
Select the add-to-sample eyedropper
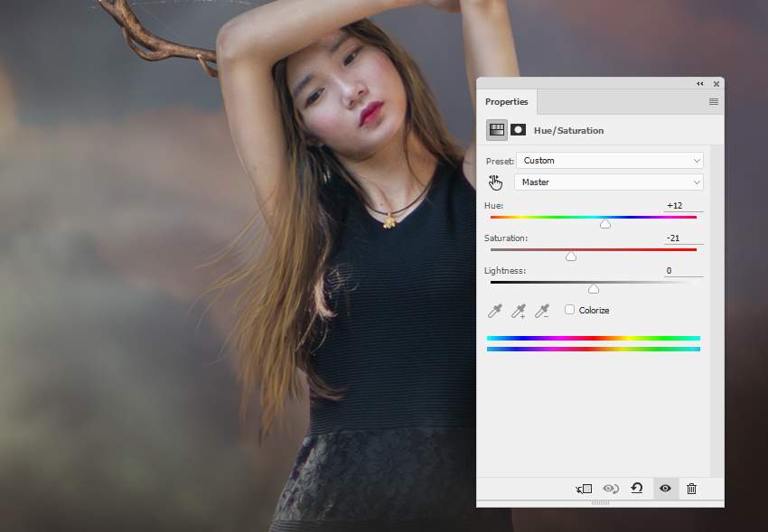(x=519, y=311)
